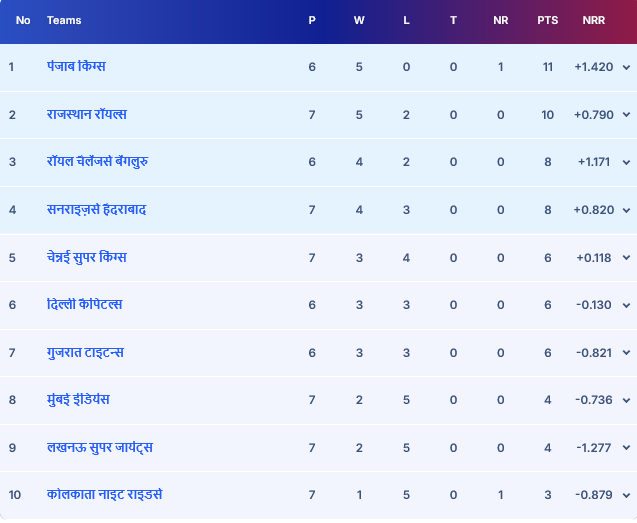Open the राजस्थान रॉयल्स team link

tap(89, 114)
